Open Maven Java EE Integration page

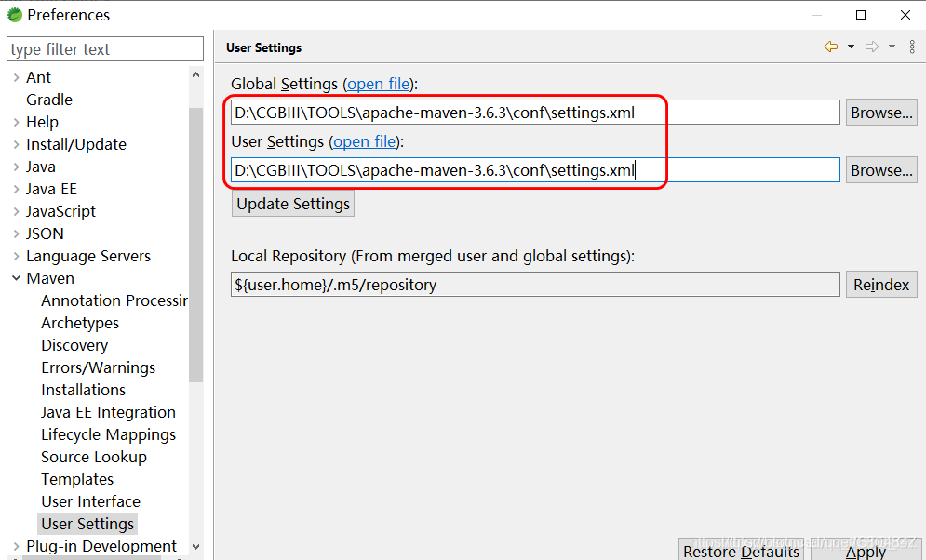point(108,412)
